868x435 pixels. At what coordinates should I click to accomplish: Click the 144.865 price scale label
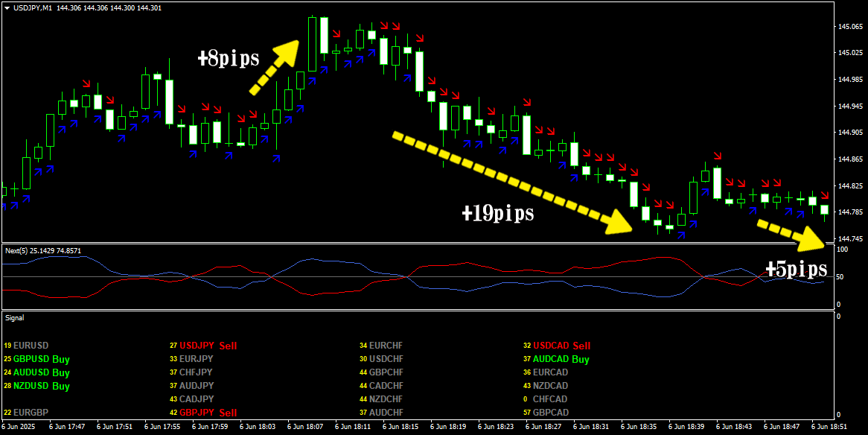[x=850, y=159]
